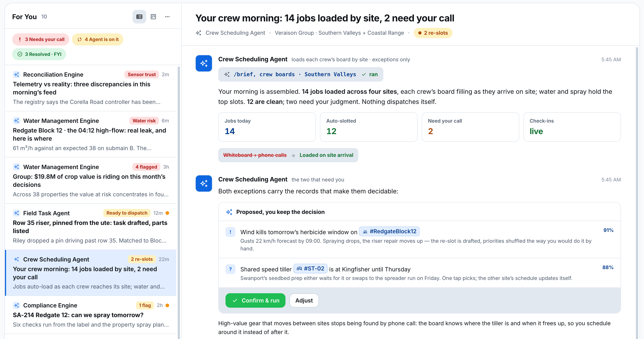Filter by 4 Agent is on it
Viewport: 644px width, 339px height.
pos(98,39)
